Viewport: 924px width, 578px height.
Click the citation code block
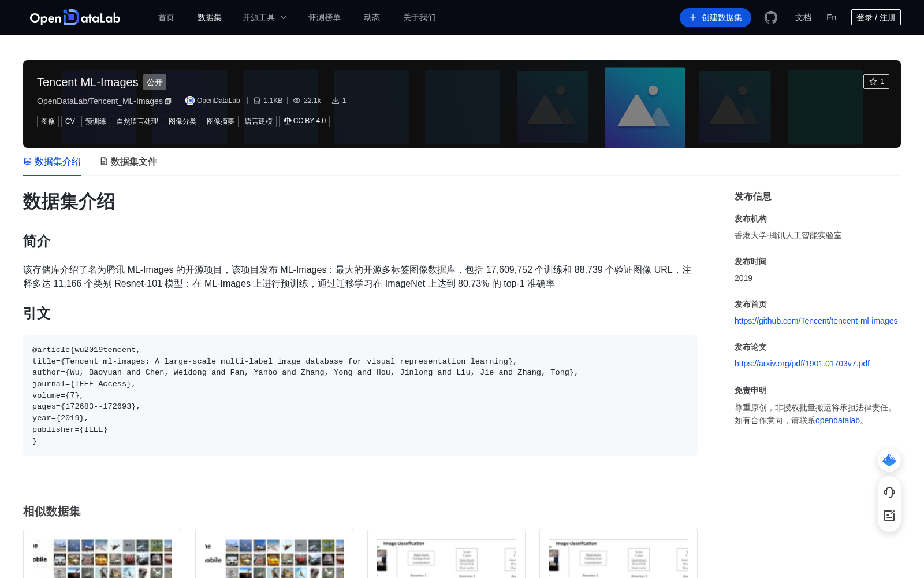click(360, 395)
